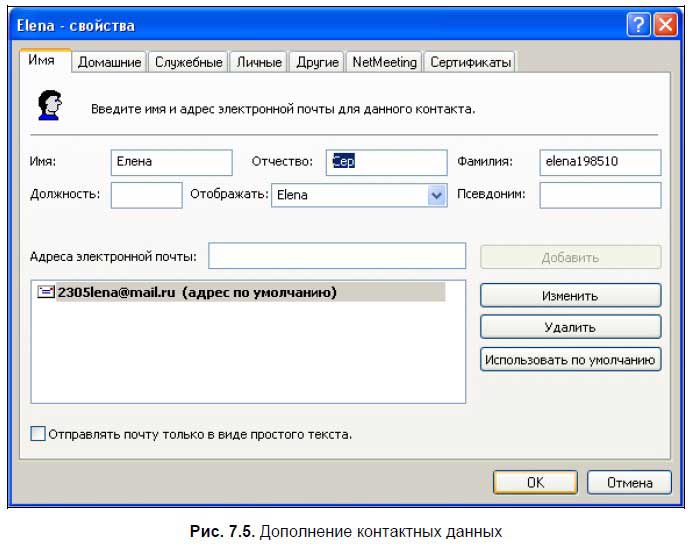691x546 pixels.
Task: Open the Служебные tab
Action: point(188,62)
